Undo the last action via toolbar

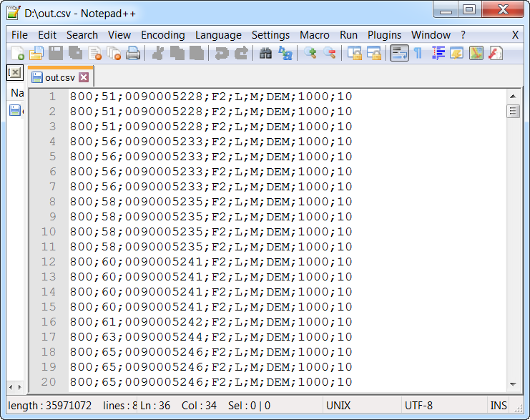tap(222, 54)
